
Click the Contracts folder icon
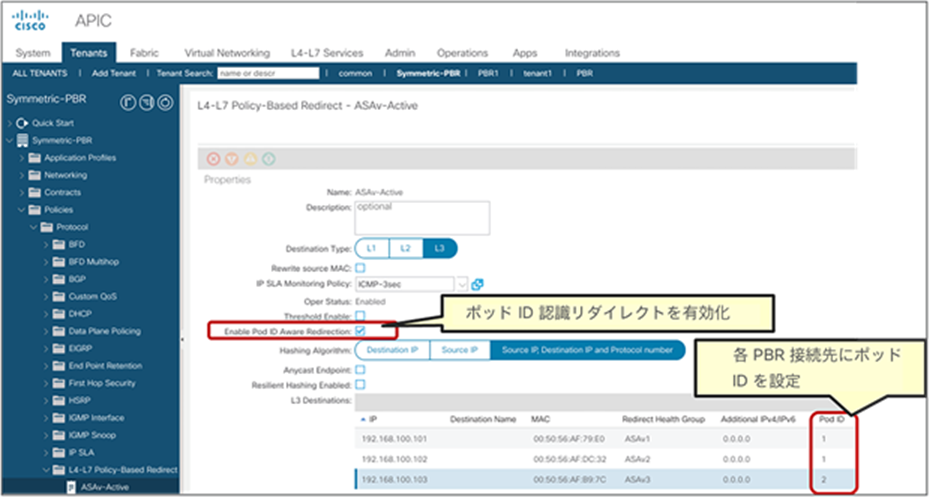pos(34,192)
